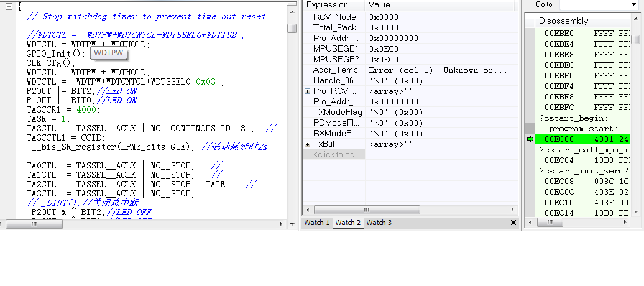
Task: Click the GPIO_Init(); code line
Action: [56, 54]
